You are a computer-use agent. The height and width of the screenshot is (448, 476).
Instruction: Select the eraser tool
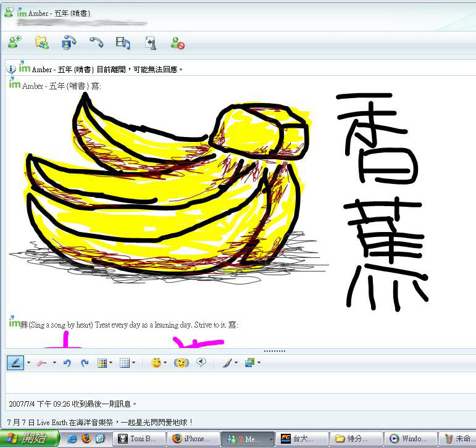pyautogui.click(x=42, y=363)
